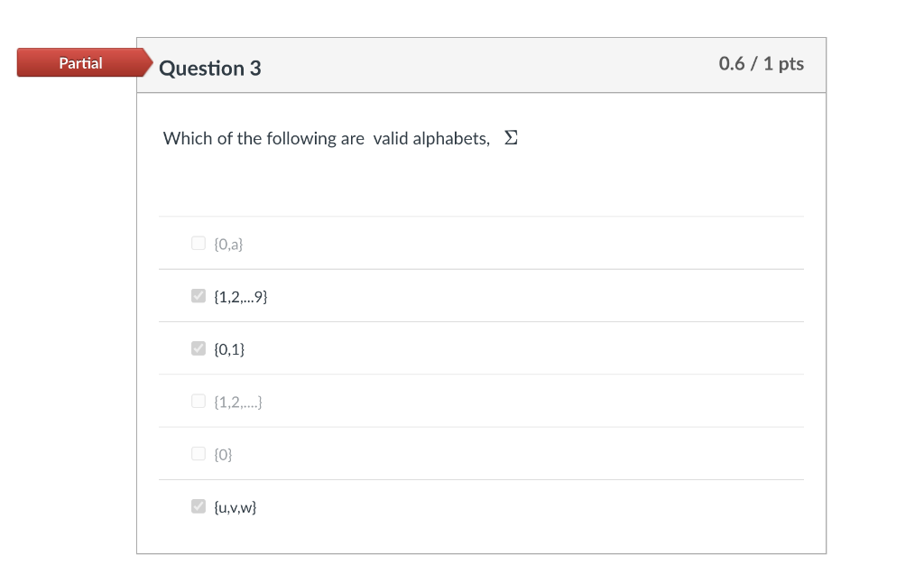Click the checkmark icon next to {1,2,...9}

point(198,295)
